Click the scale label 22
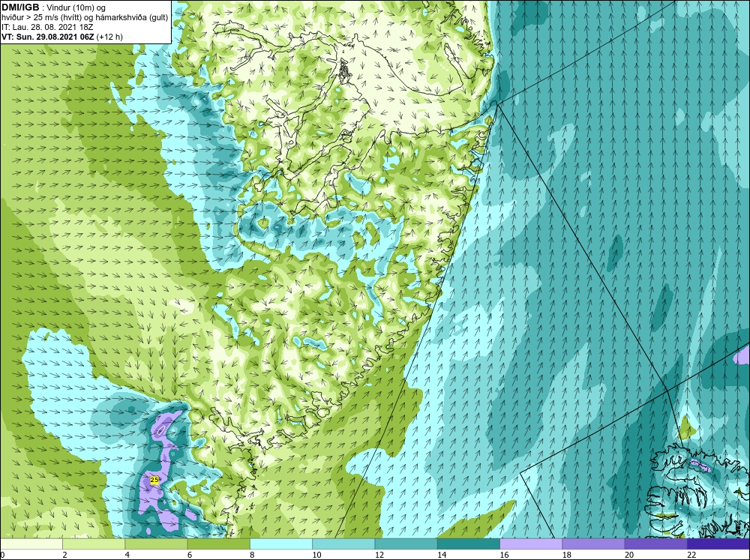The height and width of the screenshot is (560, 750). tap(691, 555)
